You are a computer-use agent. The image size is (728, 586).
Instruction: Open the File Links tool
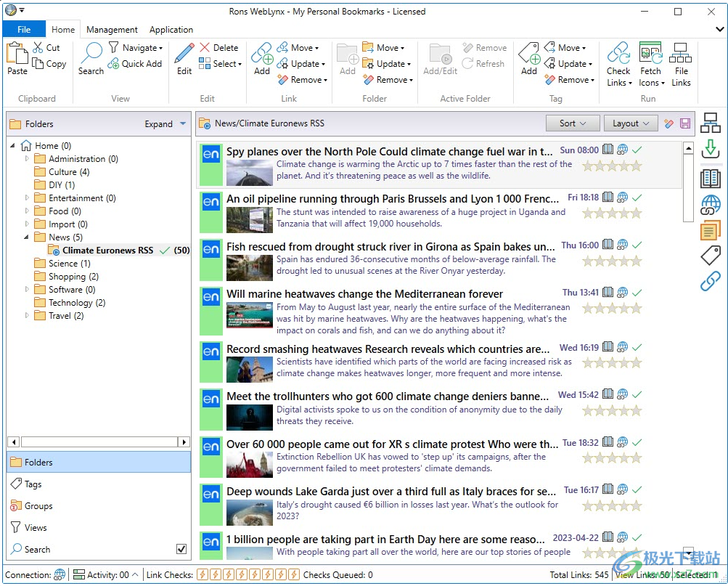pyautogui.click(x=681, y=54)
